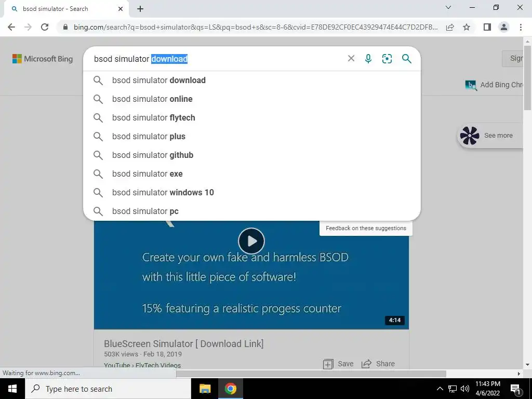Screen dimensions: 532x399
Task: Show hidden system tray icons
Action: pyautogui.click(x=440, y=389)
